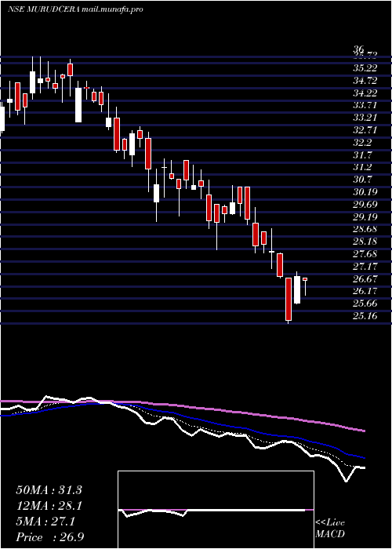Select the 30.19 price axis label
Screen dimensions: 392x549
(x=365, y=192)
